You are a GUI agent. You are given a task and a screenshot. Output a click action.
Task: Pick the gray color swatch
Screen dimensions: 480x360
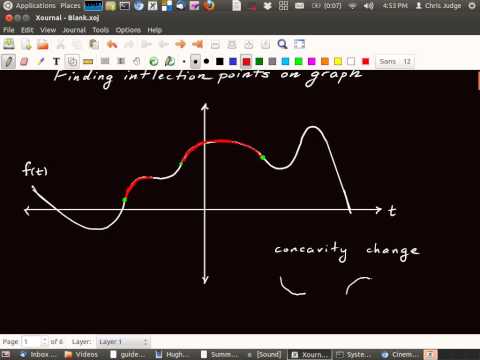pyautogui.click(x=272, y=61)
